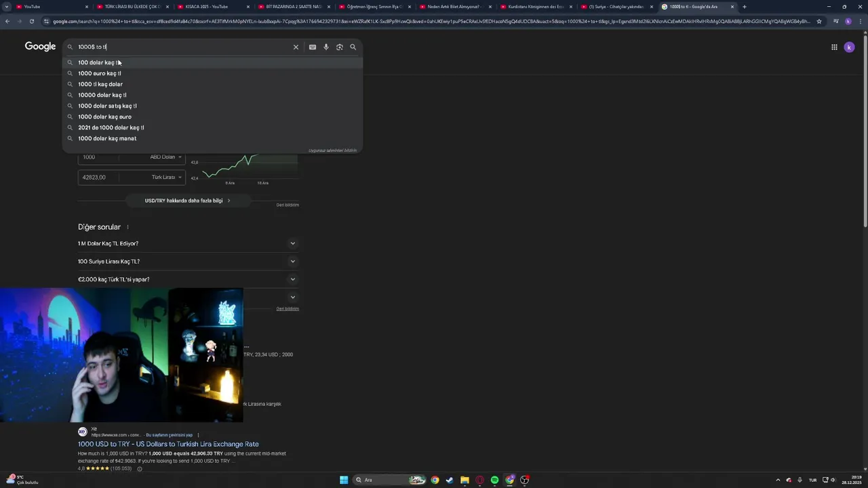Open OBS Studio from the taskbar
Viewport: 868px width, 488px height.
click(x=524, y=480)
